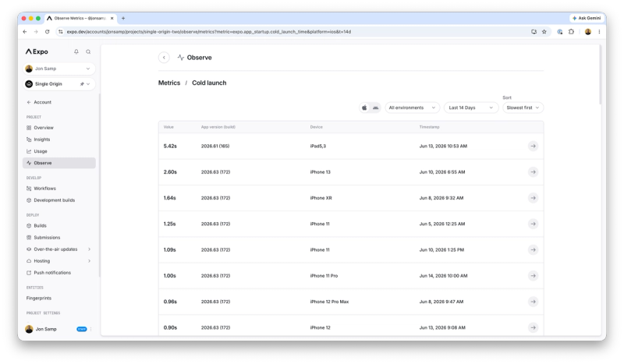Click the Chrome profile avatar
The image size is (624, 364).
click(x=588, y=31)
